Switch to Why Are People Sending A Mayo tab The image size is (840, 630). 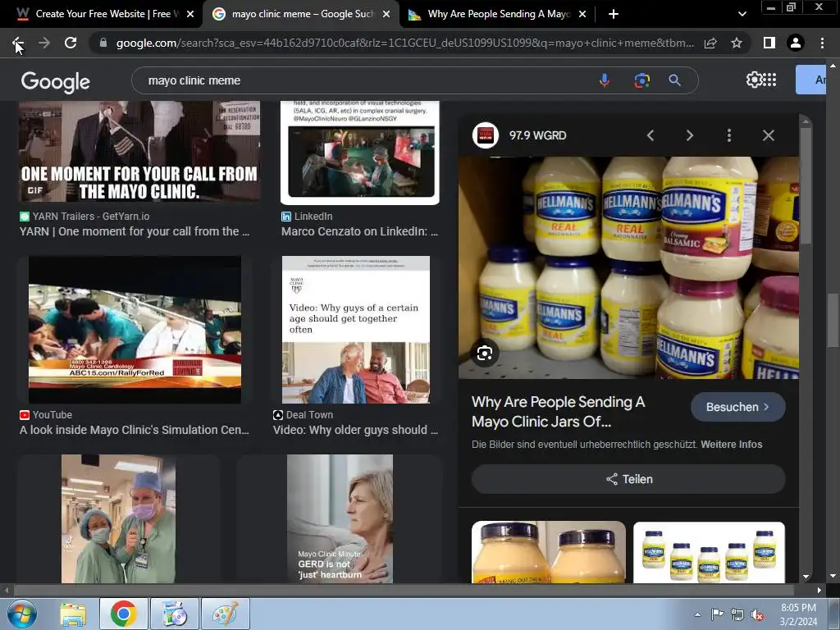pyautogui.click(x=497, y=14)
